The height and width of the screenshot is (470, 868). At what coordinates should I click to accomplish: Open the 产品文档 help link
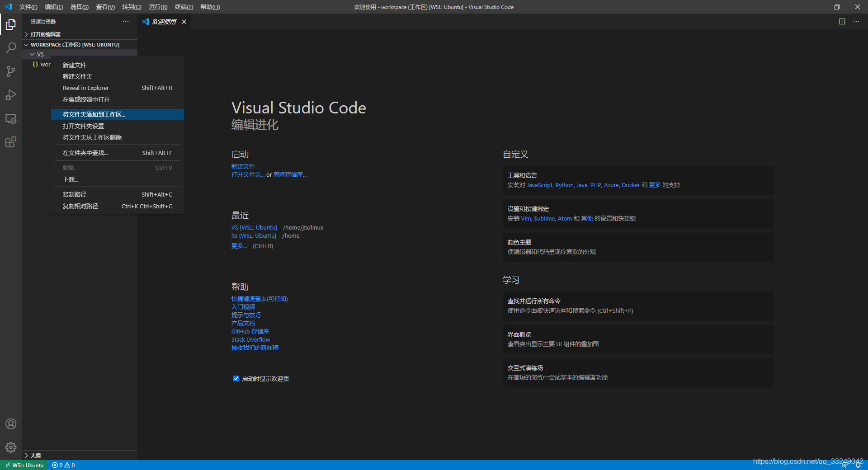click(x=243, y=323)
